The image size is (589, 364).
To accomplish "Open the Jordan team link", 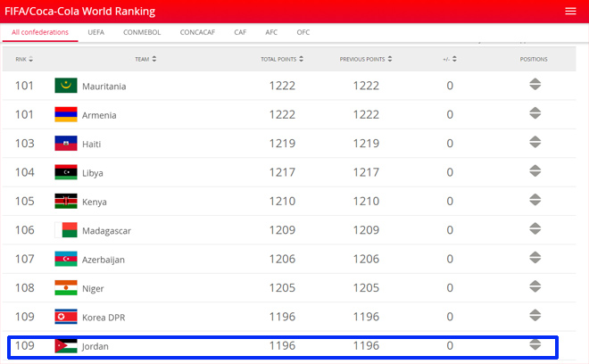I will point(95,346).
